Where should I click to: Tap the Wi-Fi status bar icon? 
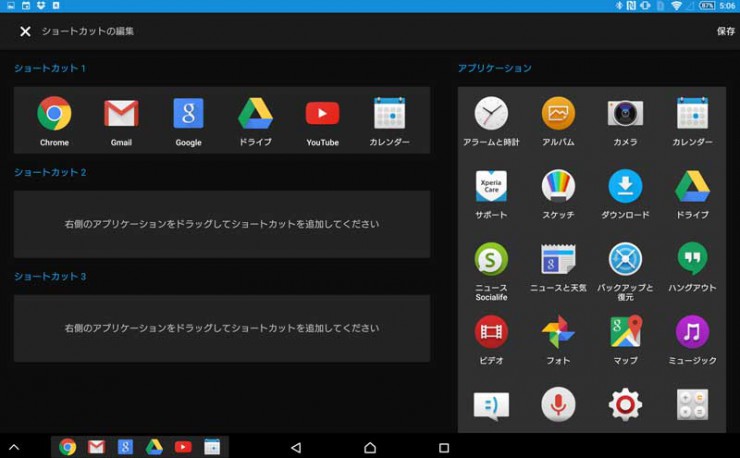(x=676, y=6)
